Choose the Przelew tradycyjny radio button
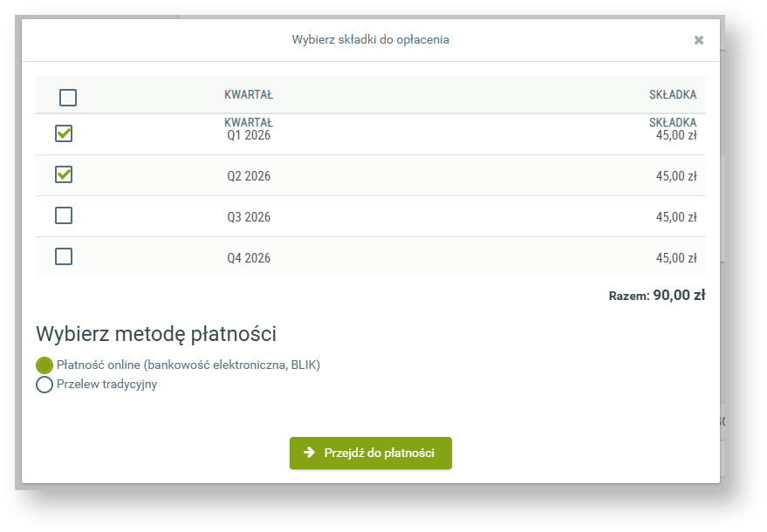Screen dimensions: 767x532 click(45, 385)
